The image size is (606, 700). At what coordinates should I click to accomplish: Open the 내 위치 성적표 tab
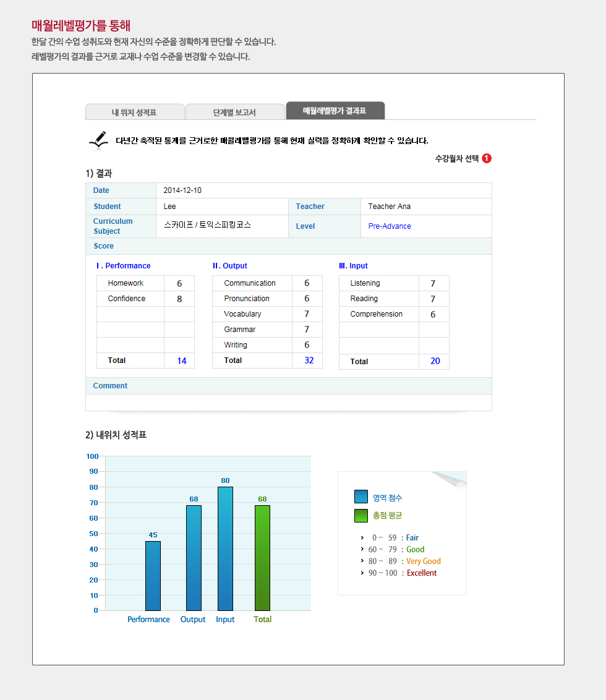coord(134,112)
